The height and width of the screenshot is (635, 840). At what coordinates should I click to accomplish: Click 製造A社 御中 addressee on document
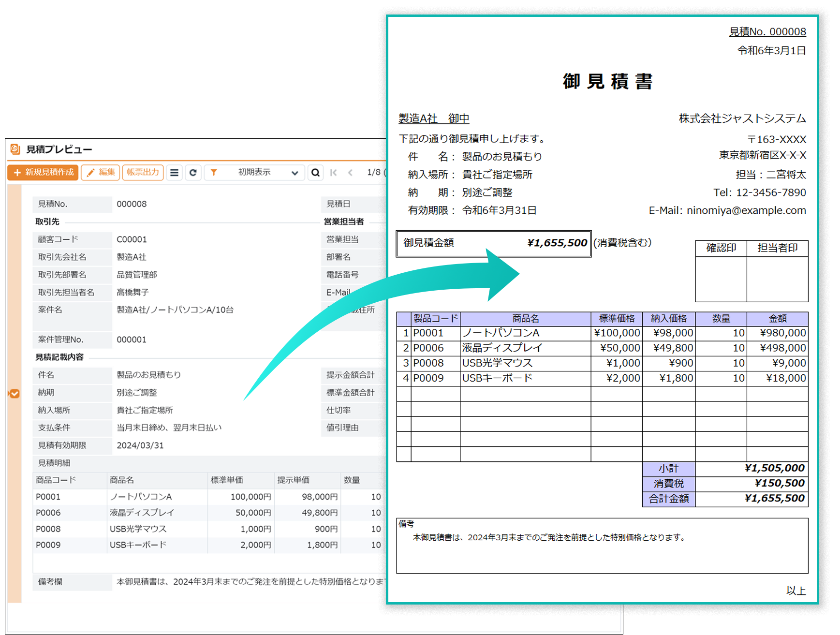[434, 118]
